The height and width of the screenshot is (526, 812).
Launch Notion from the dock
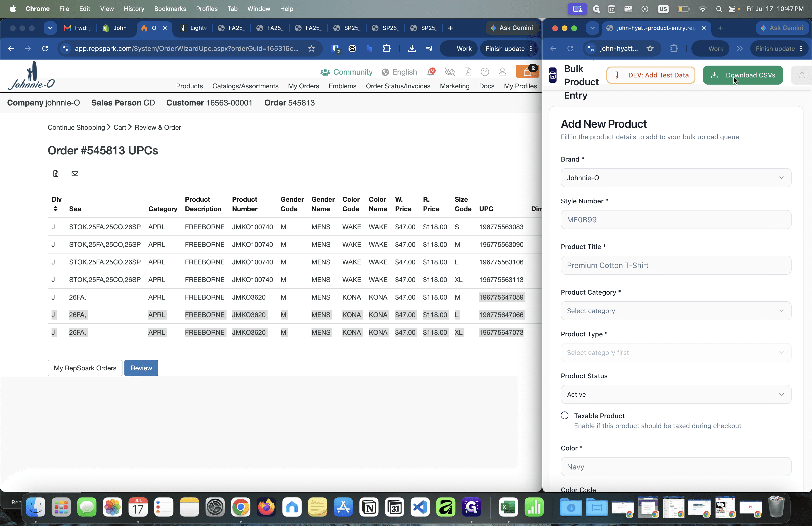click(x=369, y=507)
